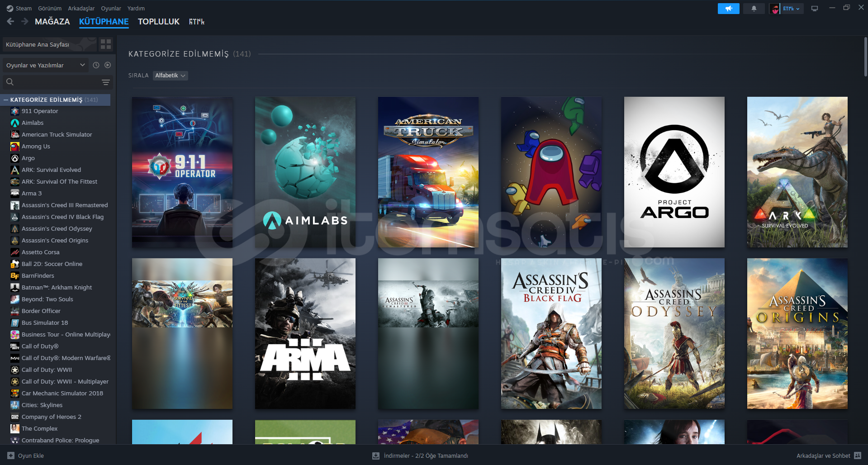Open the İndirmeler downloads status
Screen dimensions: 868x465
pyautogui.click(x=420, y=456)
